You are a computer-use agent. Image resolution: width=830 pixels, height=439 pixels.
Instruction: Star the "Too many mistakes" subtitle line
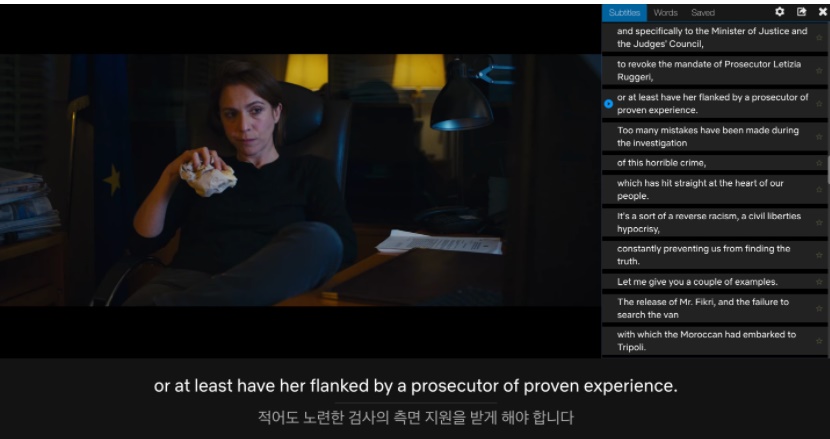tap(819, 137)
